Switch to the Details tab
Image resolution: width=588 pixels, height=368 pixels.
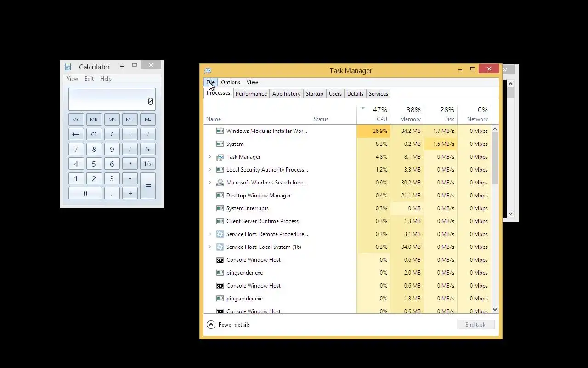(355, 94)
